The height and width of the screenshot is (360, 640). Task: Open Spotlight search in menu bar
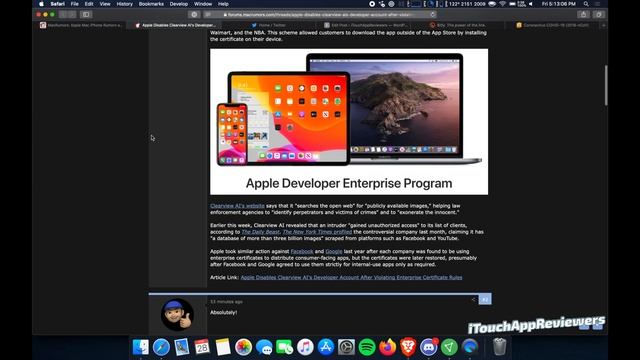586,4
